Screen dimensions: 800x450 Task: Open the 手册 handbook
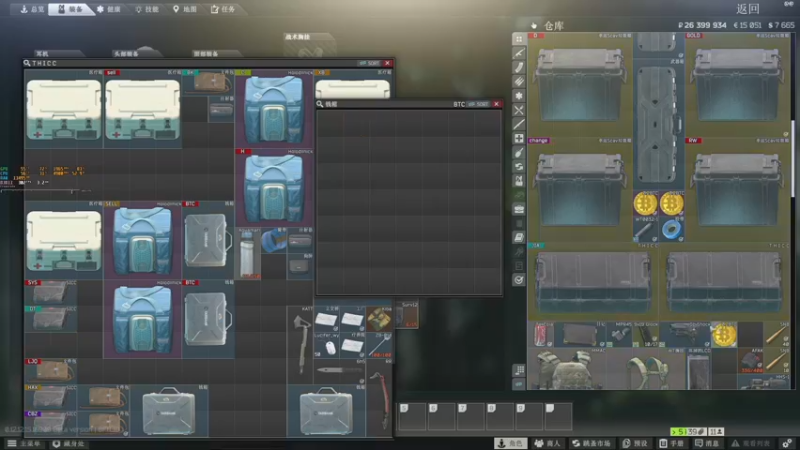click(x=671, y=443)
